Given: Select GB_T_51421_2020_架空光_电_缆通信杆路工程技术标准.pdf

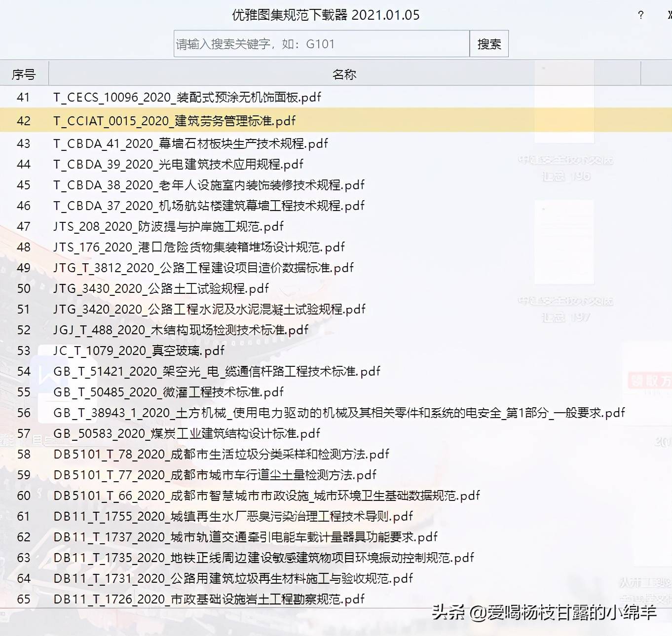Looking at the screenshot, I should coord(217,371).
